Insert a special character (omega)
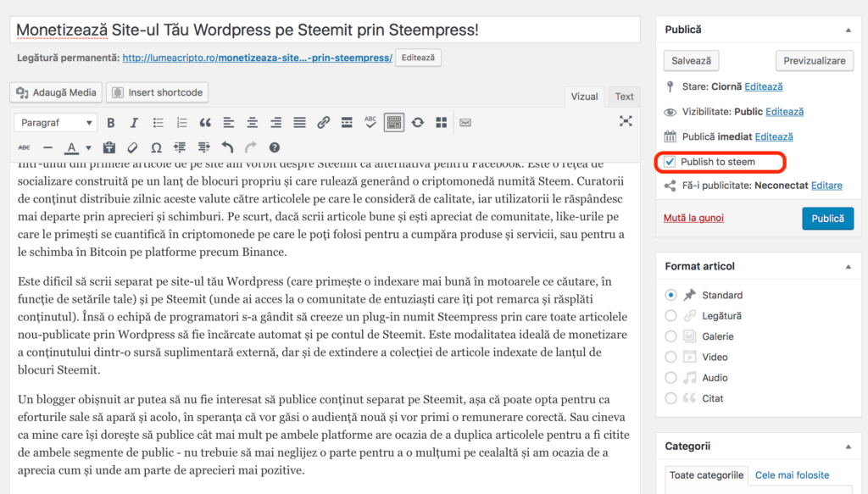 pos(156,147)
